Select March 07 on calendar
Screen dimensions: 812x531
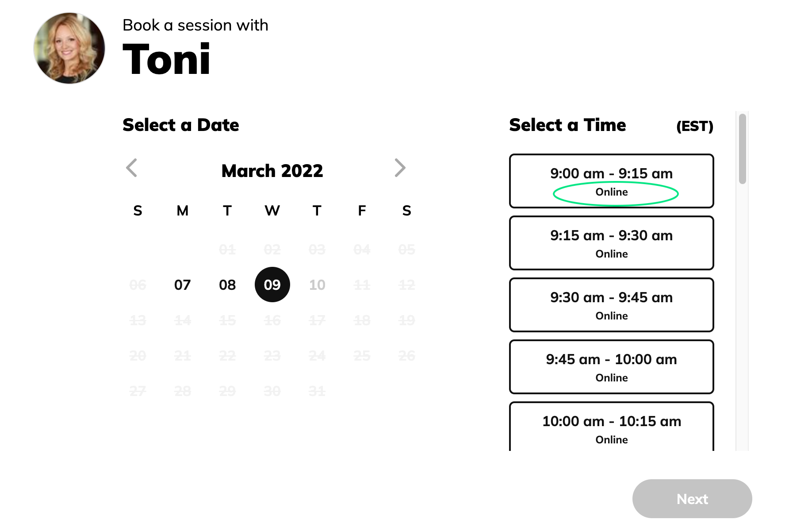pos(182,285)
